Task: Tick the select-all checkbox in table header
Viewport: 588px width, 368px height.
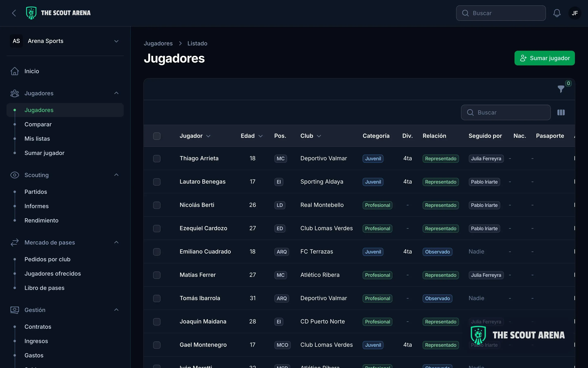Action: pos(157,136)
